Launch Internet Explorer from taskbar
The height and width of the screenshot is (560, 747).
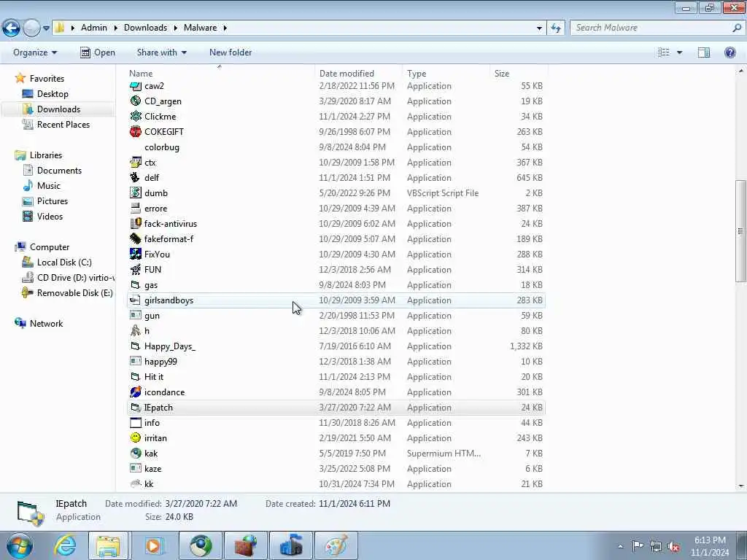(x=65, y=545)
